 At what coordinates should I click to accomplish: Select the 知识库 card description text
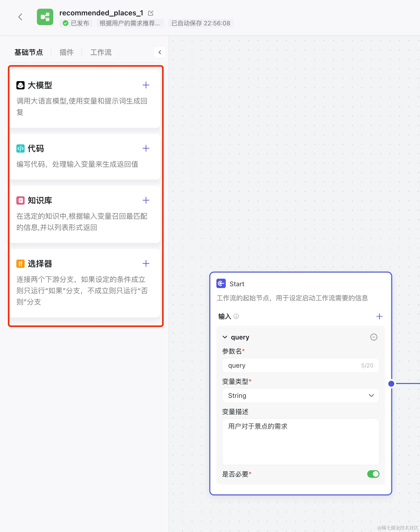point(82,222)
